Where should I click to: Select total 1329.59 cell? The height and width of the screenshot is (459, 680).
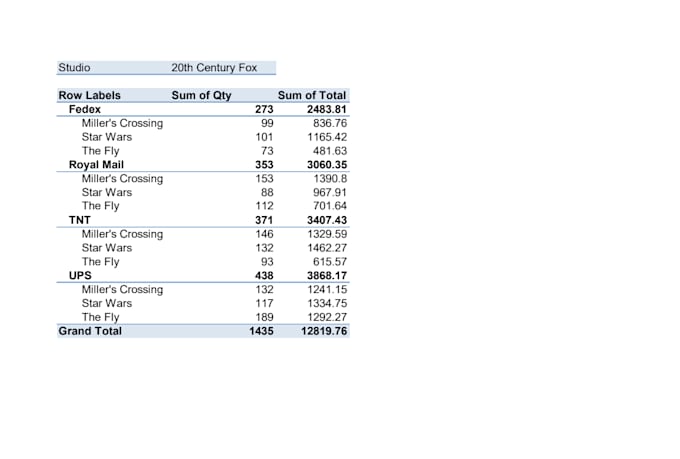(327, 234)
